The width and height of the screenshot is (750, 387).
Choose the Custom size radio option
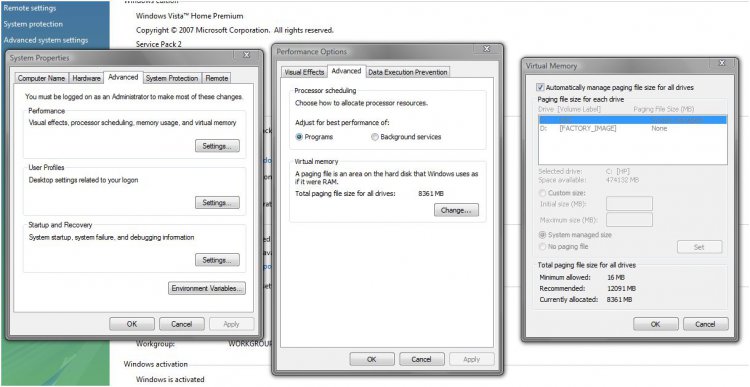tap(562, 193)
